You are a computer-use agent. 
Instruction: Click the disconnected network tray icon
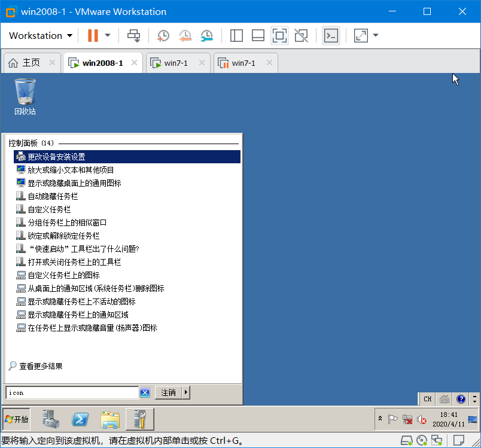click(x=407, y=419)
